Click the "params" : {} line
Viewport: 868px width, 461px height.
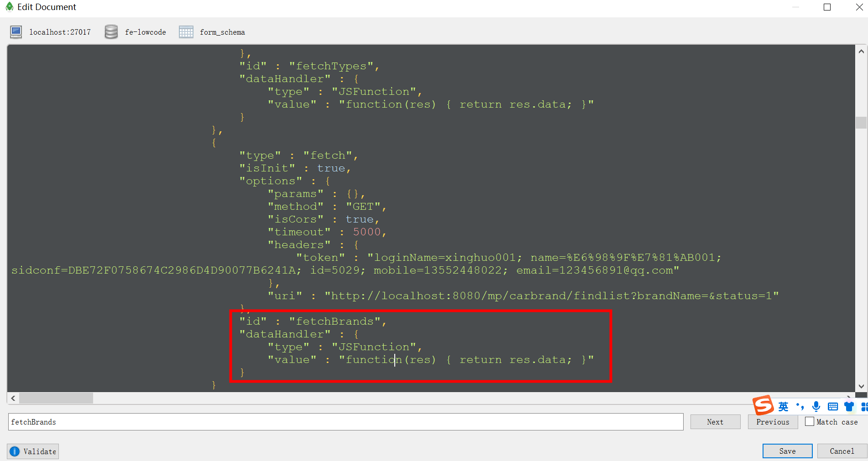click(316, 194)
